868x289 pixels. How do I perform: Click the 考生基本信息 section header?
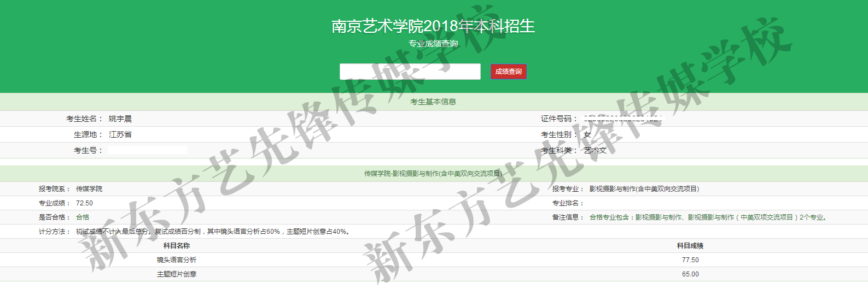click(x=433, y=102)
